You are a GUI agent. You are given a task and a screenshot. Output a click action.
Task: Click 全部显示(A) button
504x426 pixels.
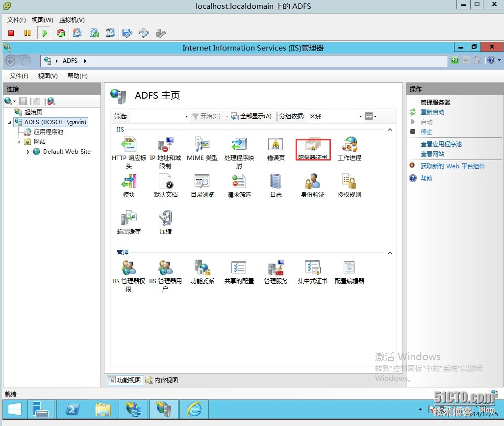tap(252, 116)
